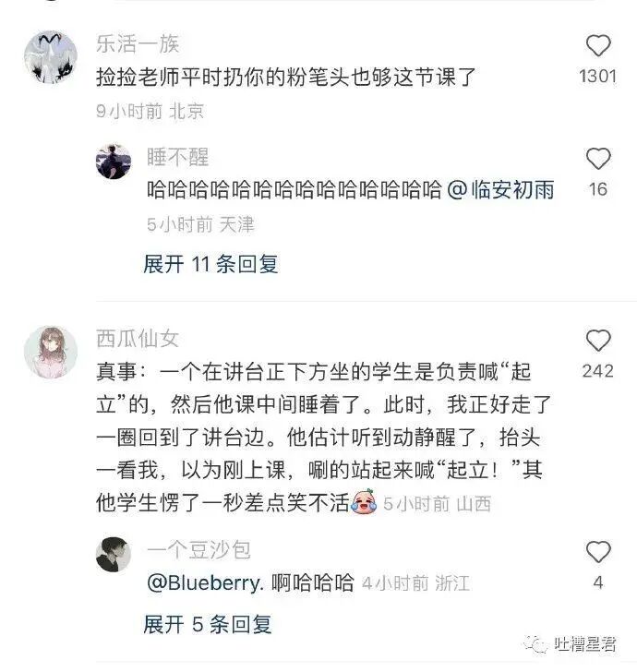
Task: Like the comment by 乐活一族
Action: 597,45
